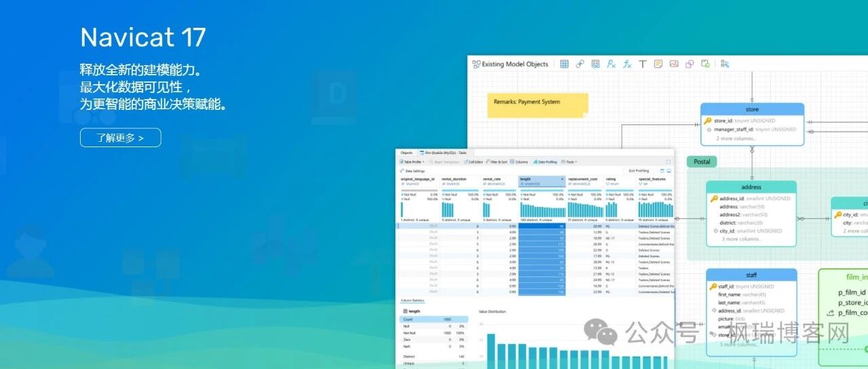Select the address table header
Image resolution: width=868 pixels, height=369 pixels.
(751, 187)
